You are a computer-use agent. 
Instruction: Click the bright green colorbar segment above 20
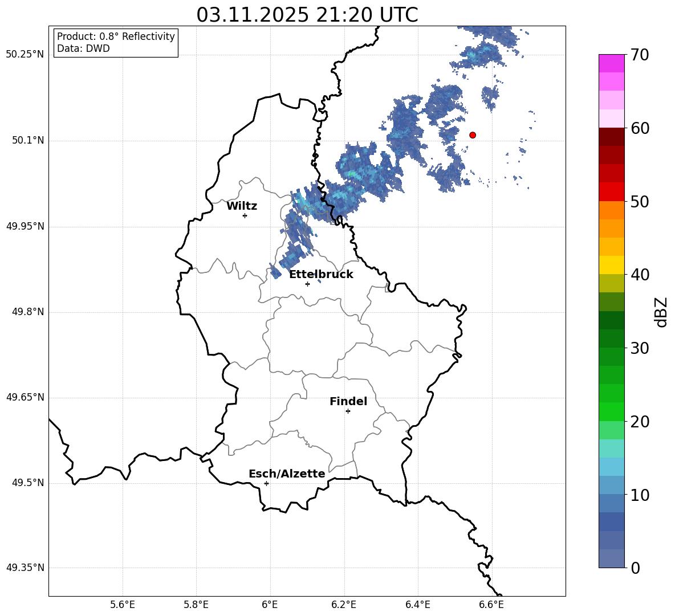coord(612,412)
